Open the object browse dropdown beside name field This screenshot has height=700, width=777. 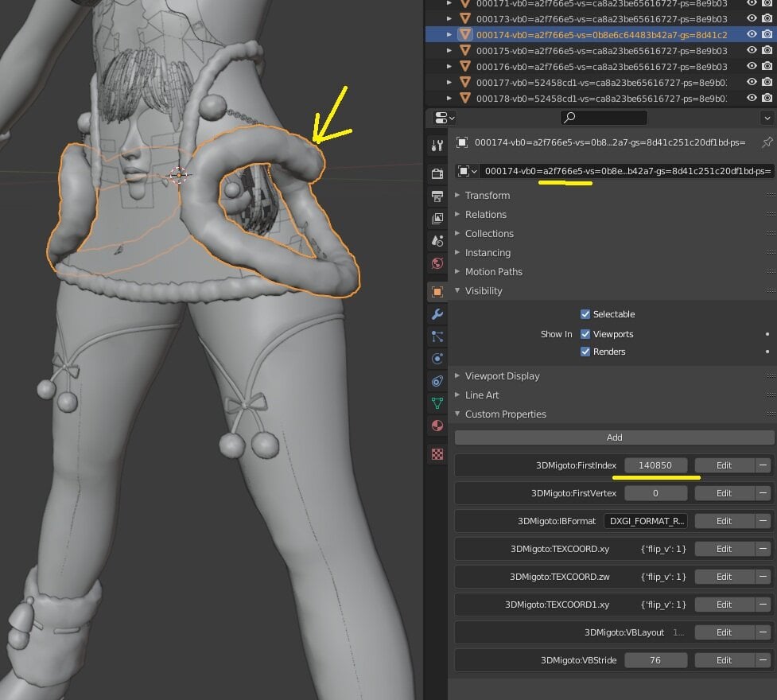(467, 171)
